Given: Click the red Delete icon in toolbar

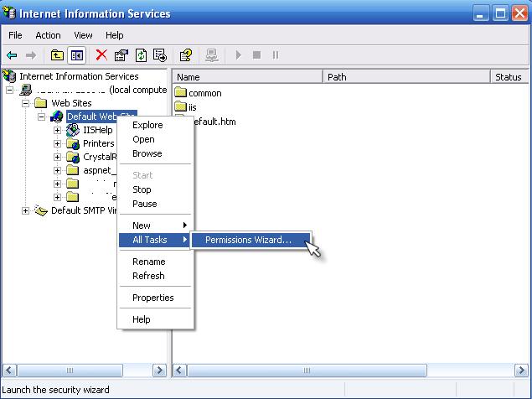Looking at the screenshot, I should click(101, 55).
